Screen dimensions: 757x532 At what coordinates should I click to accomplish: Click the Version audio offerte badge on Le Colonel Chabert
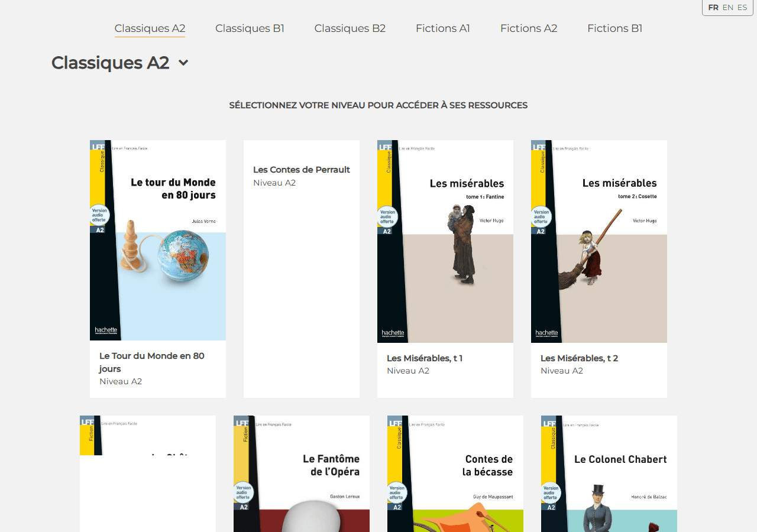(551, 492)
